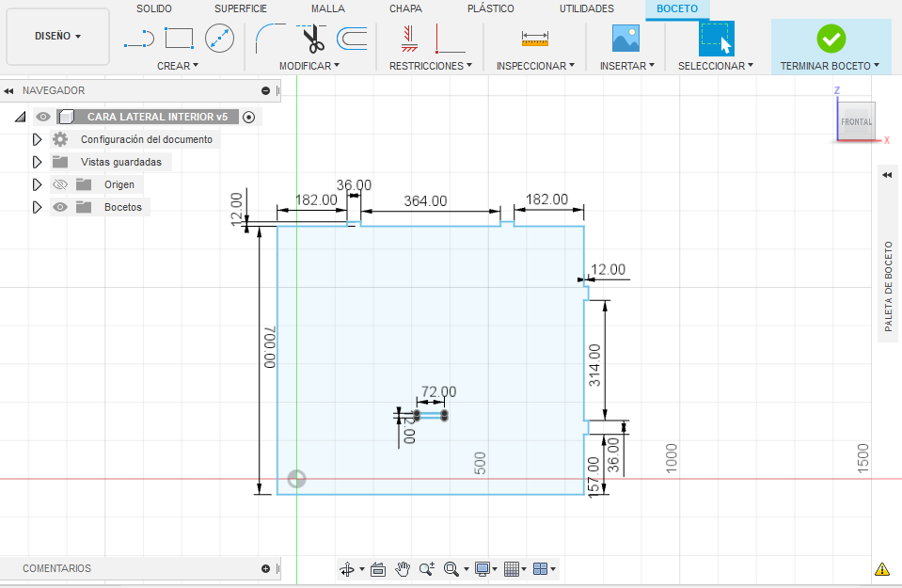Open the Grid and snaps icon
902x588 pixels.
point(512,569)
